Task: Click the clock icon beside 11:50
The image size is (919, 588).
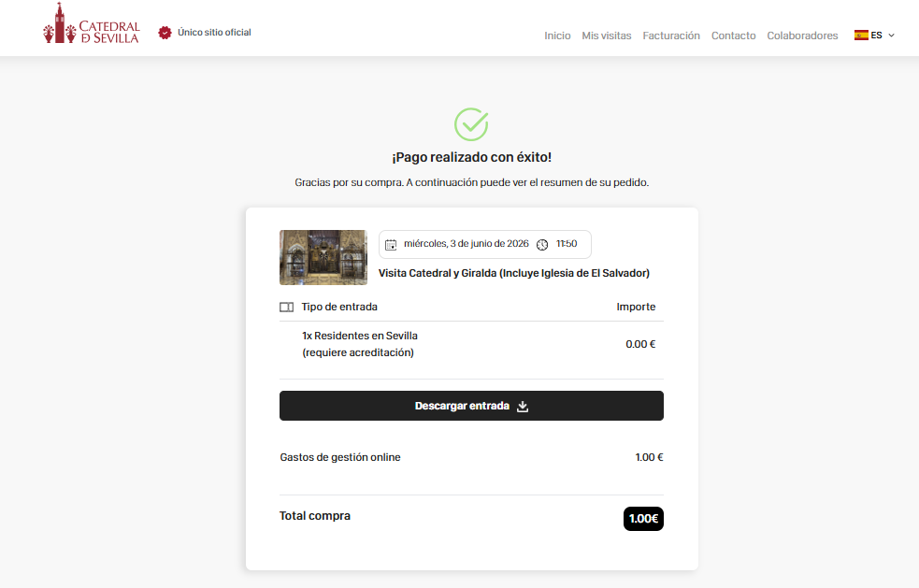Action: [x=542, y=245]
